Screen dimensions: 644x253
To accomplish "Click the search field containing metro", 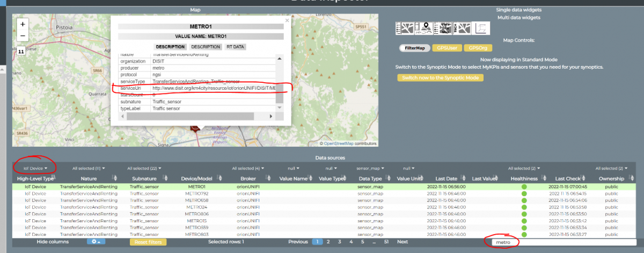I will coord(563,242).
